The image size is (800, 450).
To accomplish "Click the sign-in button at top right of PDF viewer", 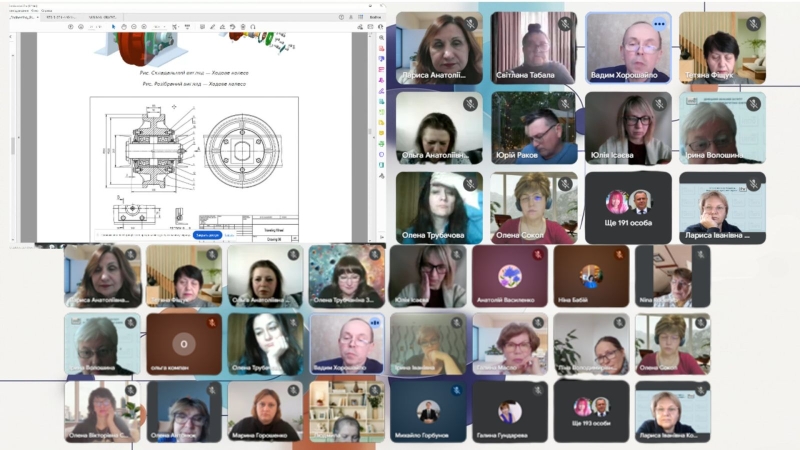I will [x=373, y=17].
